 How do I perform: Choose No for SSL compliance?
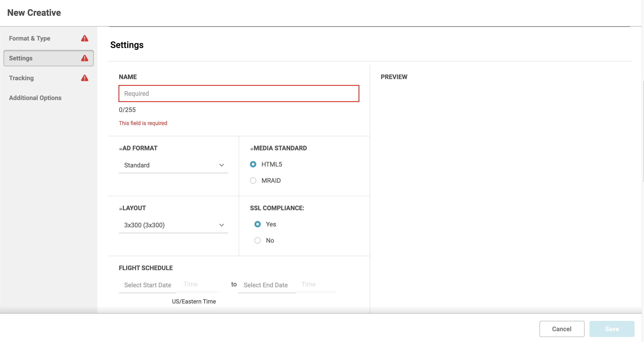pyautogui.click(x=258, y=240)
